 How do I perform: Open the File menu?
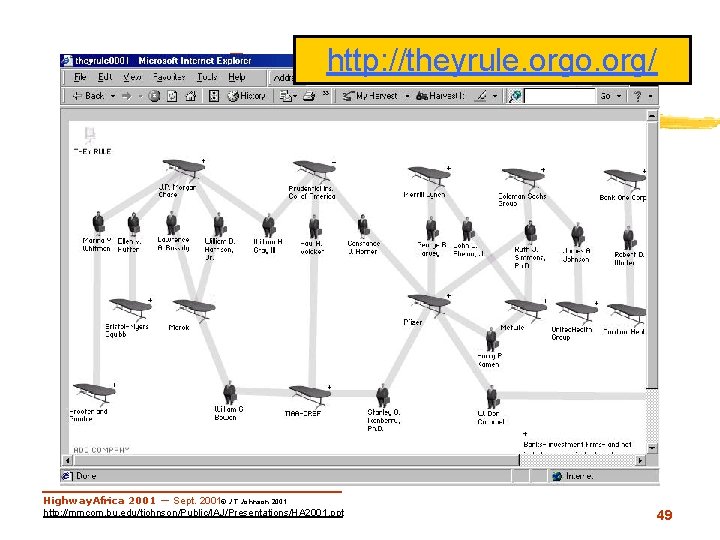[80, 77]
